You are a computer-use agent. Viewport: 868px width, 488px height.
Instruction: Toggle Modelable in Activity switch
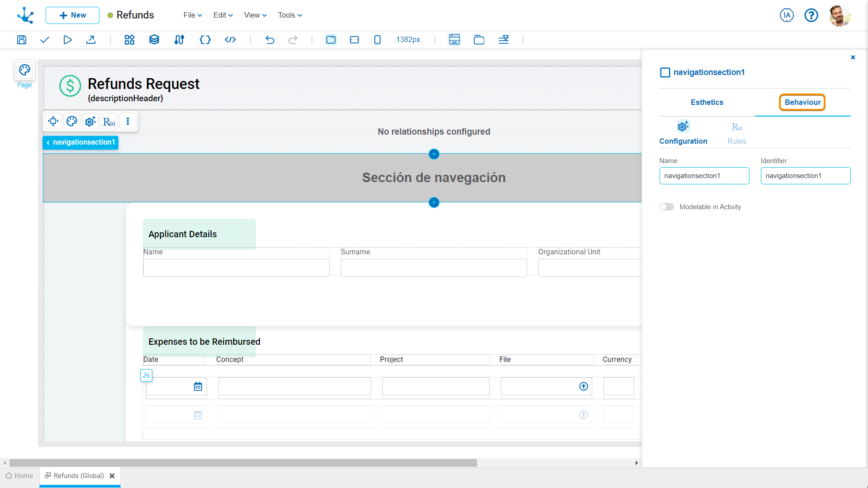(x=666, y=207)
